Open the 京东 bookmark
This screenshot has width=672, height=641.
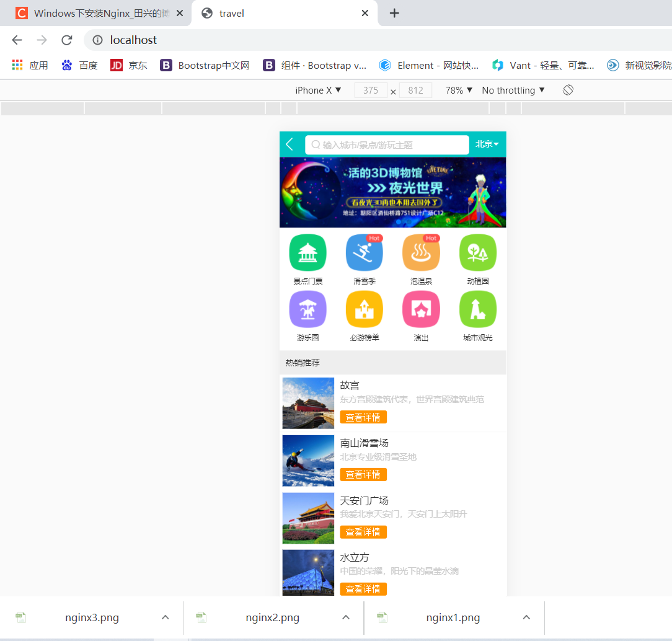[128, 65]
